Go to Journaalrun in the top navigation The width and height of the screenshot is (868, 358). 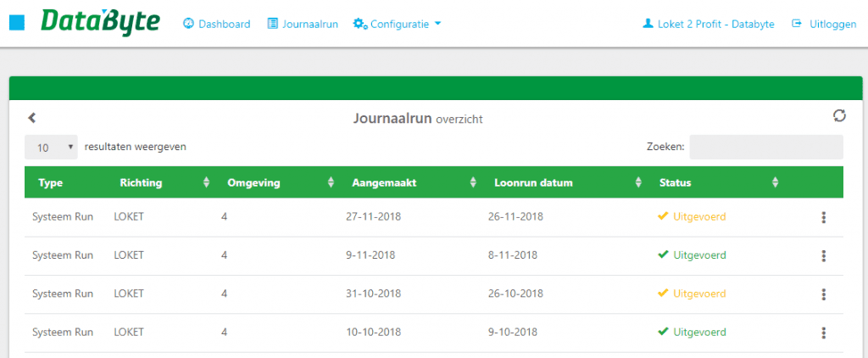pos(303,24)
